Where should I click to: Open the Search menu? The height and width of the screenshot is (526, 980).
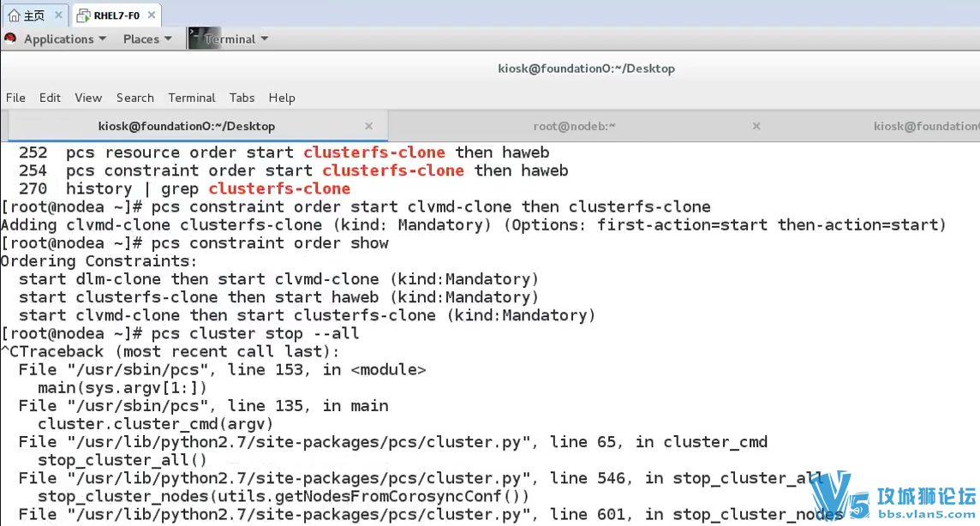pyautogui.click(x=134, y=98)
